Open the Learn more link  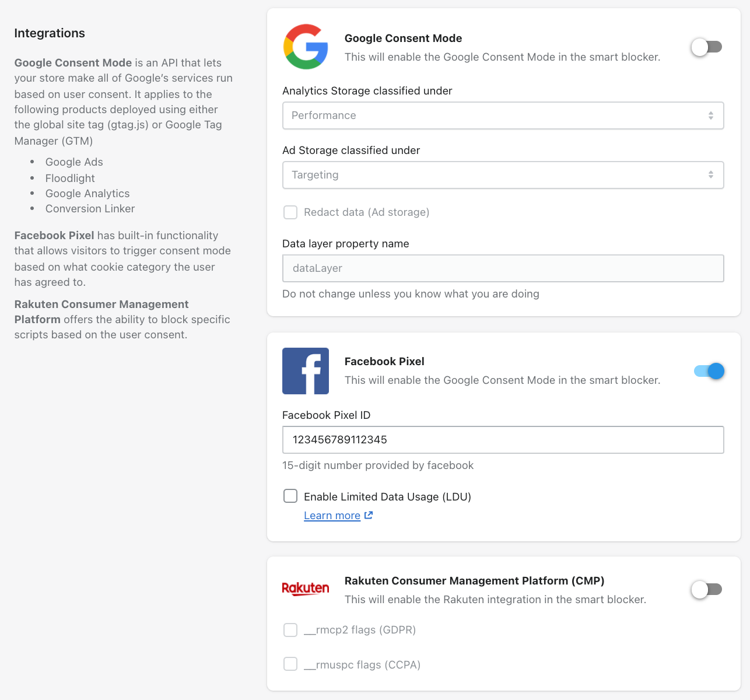click(x=332, y=516)
